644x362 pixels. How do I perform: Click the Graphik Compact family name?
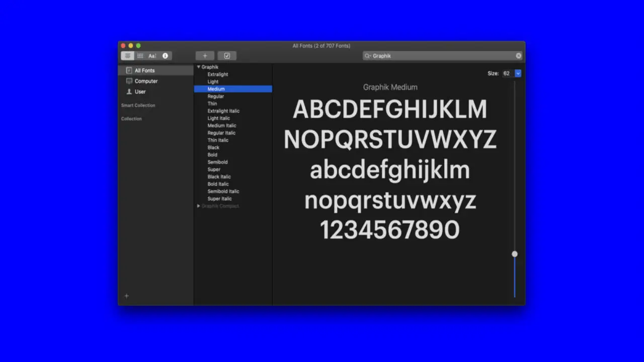click(220, 206)
